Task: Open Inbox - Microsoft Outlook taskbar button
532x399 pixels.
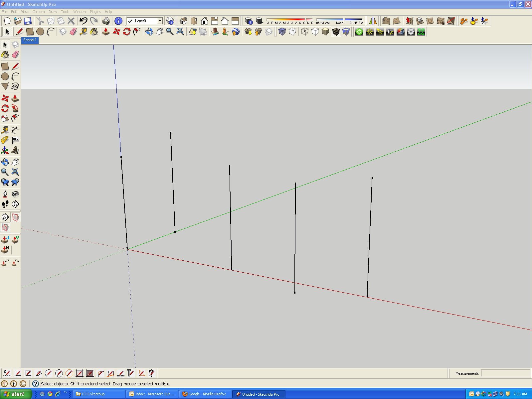Action: (152, 394)
